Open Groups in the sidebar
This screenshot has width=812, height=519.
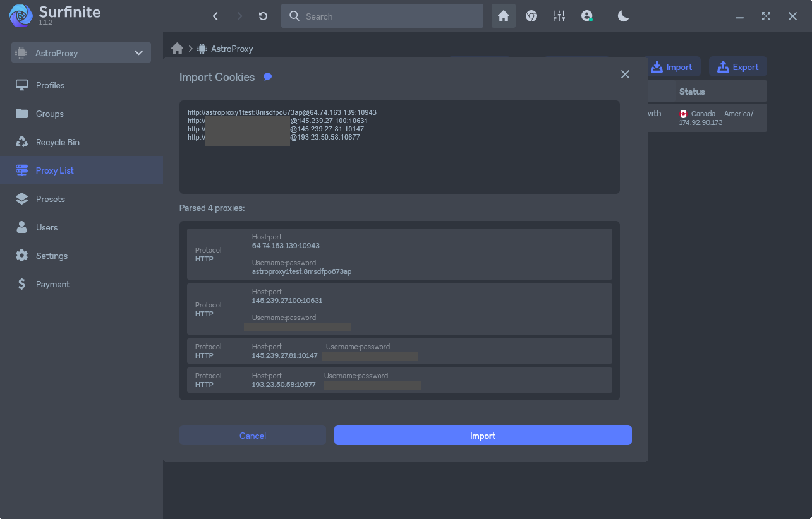click(82, 114)
